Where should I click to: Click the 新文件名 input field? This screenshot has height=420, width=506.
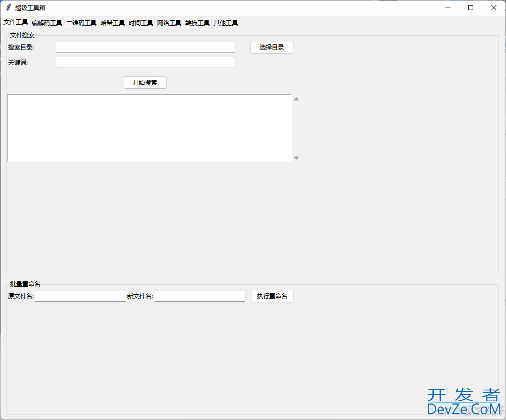(x=199, y=296)
